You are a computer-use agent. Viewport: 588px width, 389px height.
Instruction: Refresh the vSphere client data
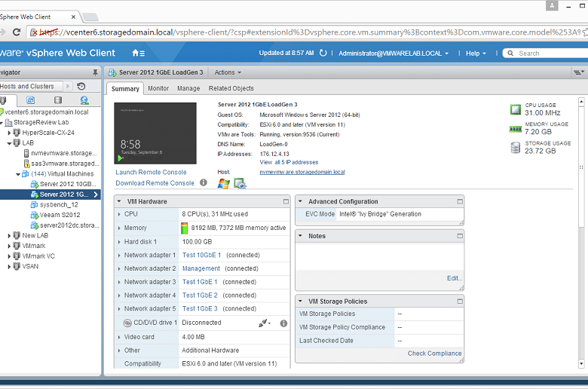(323, 53)
